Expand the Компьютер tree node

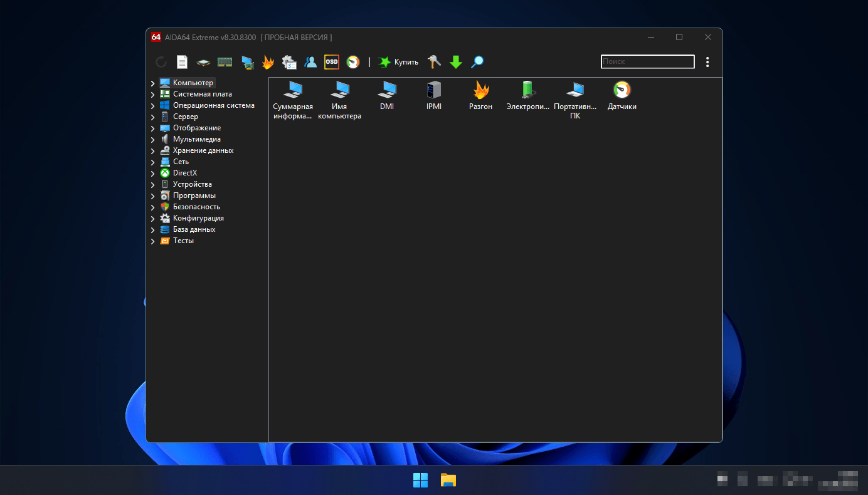152,83
